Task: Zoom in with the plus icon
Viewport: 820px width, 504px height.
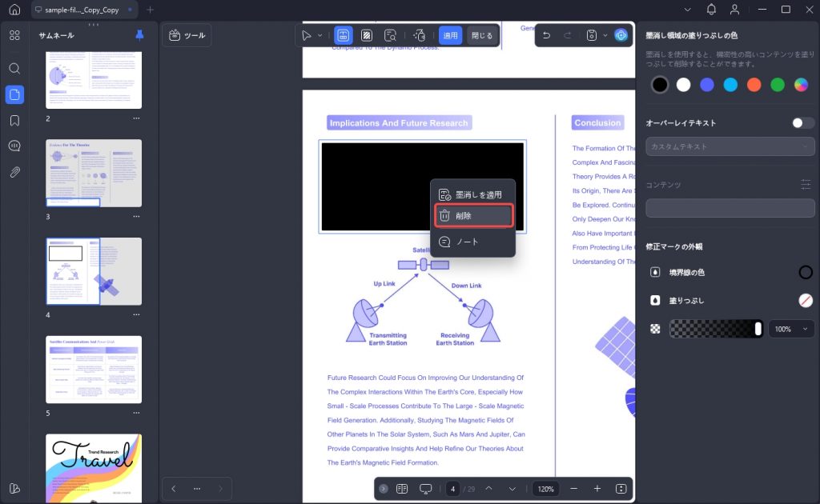Action: click(x=597, y=489)
